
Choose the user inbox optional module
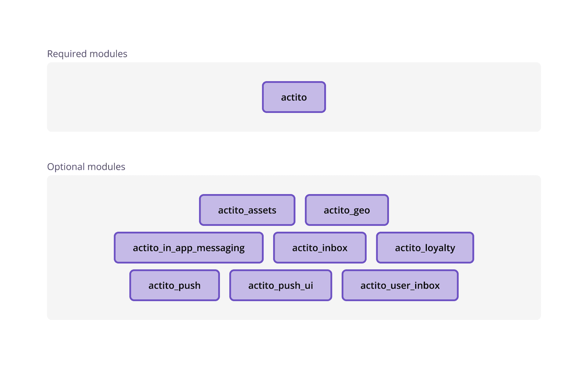pos(400,285)
